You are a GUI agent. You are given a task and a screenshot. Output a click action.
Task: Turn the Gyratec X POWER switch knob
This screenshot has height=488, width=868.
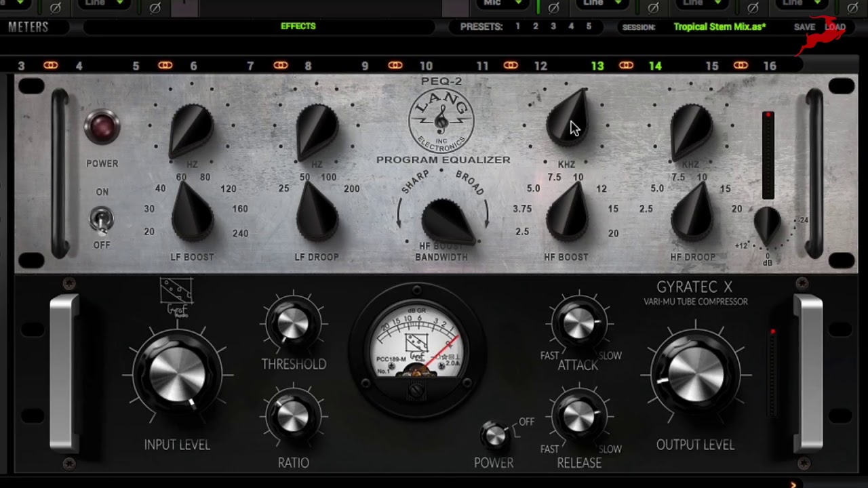495,436
